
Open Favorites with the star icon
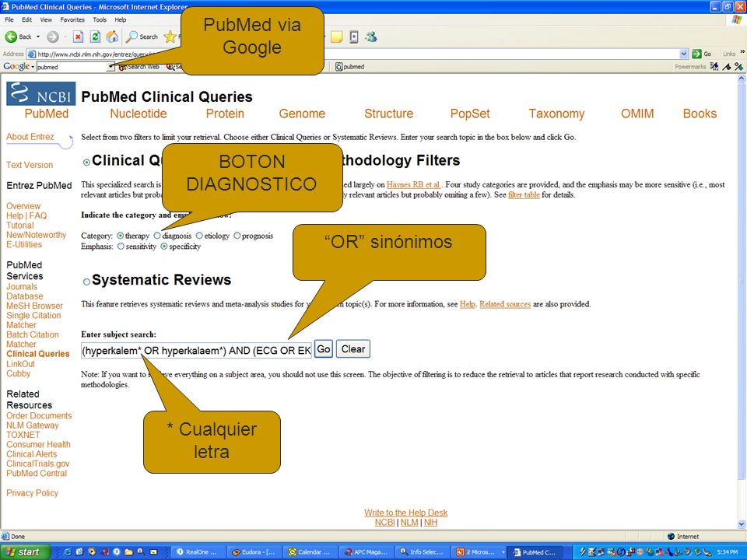click(170, 37)
